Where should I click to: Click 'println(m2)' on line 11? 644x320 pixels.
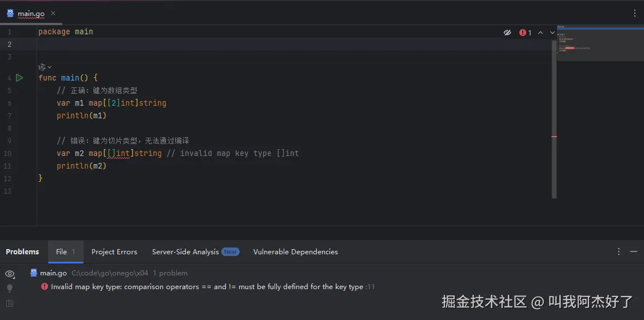pos(82,166)
